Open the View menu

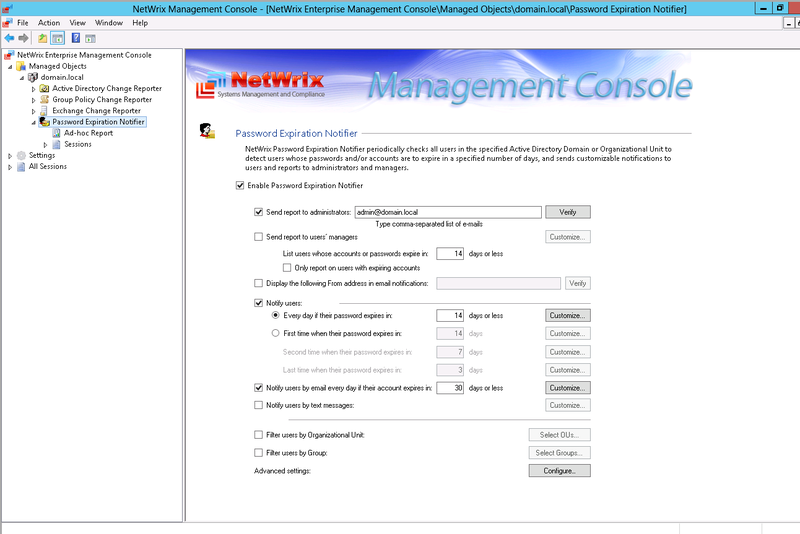(78, 23)
